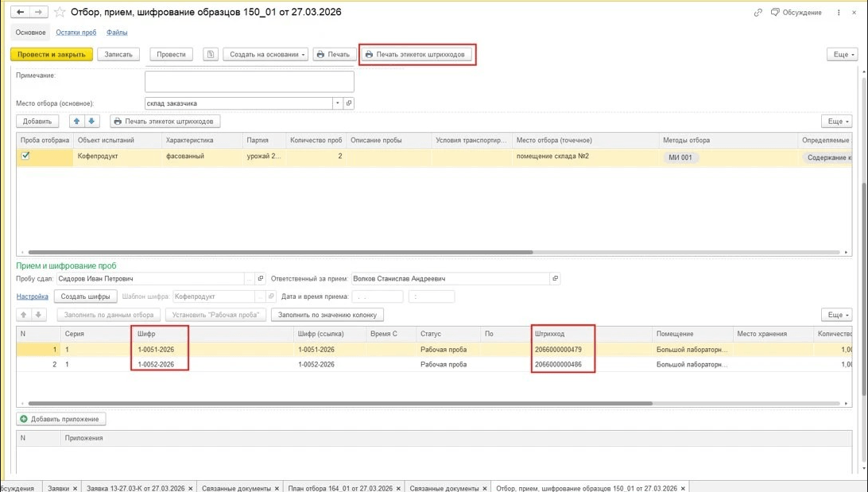
Task: Toggle the Проба отобрана checkbox for Кофепродукт
Action: (25, 156)
